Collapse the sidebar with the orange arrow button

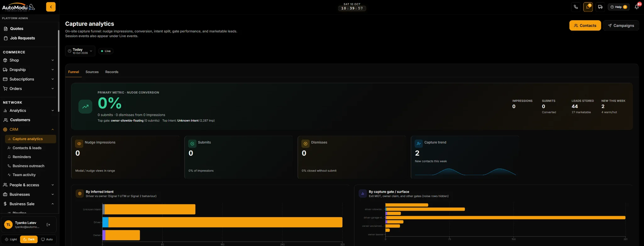pyautogui.click(x=51, y=7)
